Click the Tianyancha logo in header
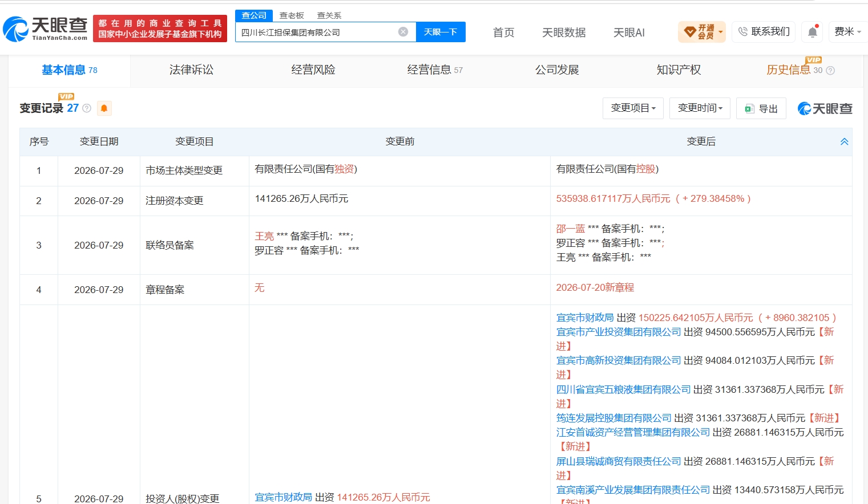 (45, 29)
